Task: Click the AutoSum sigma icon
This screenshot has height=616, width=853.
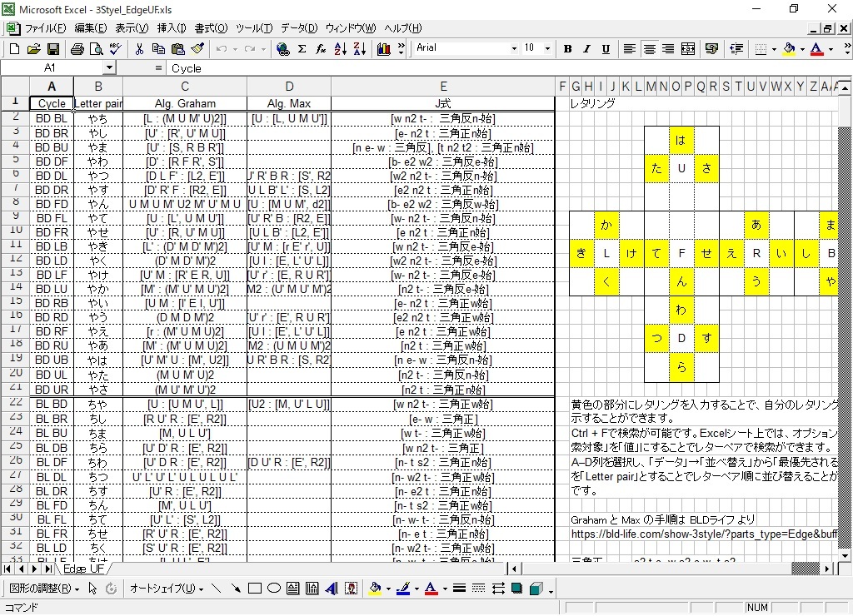Action: coord(302,49)
